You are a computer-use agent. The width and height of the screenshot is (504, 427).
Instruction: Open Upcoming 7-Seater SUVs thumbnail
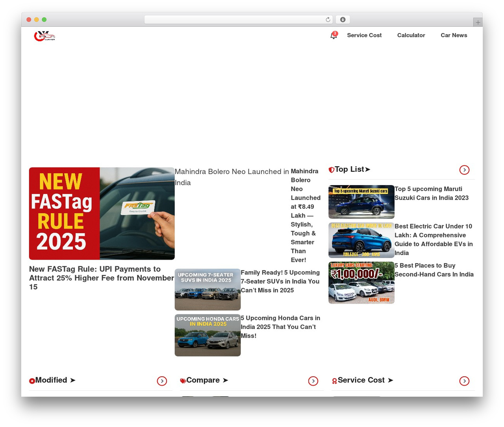(x=208, y=290)
